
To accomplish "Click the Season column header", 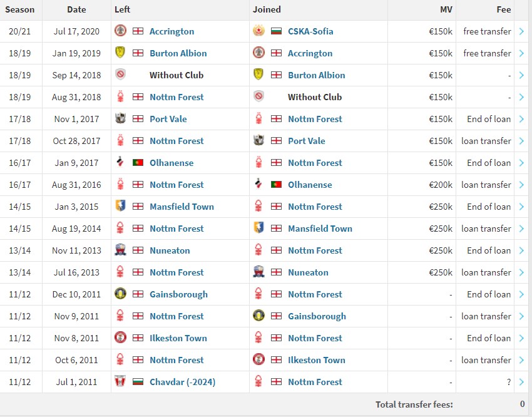I will point(21,9).
